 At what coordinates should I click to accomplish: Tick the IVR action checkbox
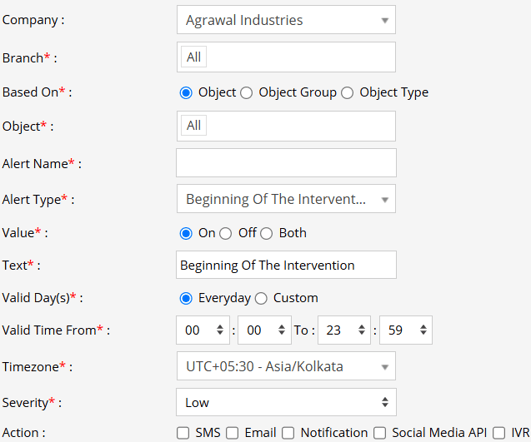point(499,433)
